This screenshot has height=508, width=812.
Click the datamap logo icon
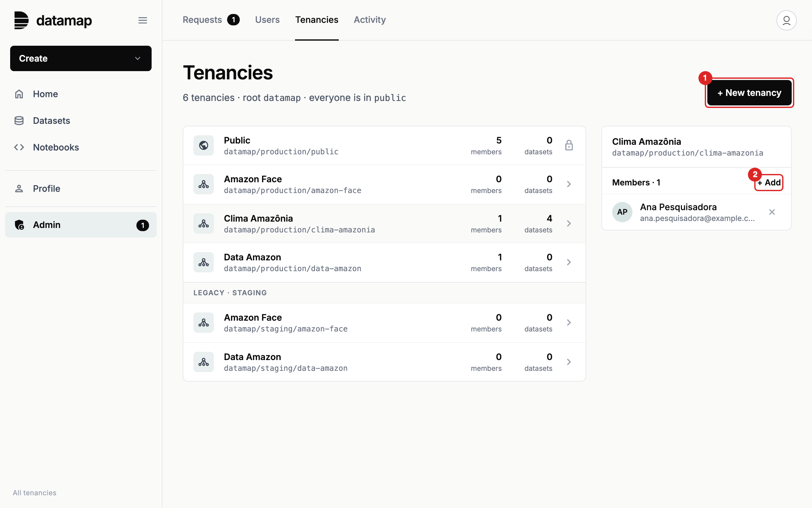click(22, 20)
